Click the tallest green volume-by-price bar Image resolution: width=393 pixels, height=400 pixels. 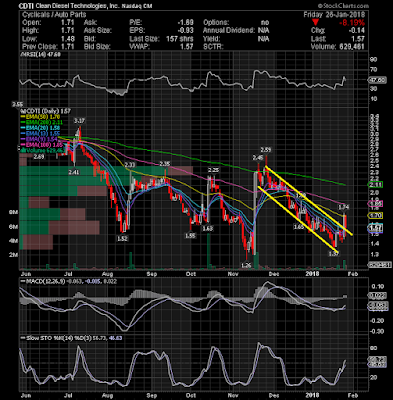pos(93,171)
